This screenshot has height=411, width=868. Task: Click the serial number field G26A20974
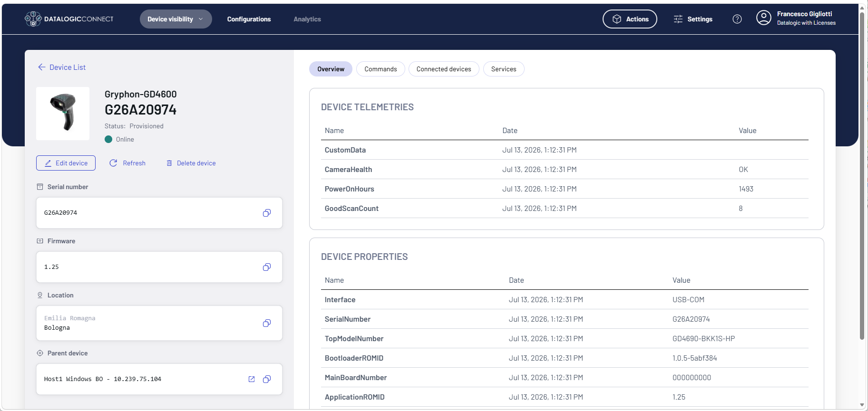point(159,213)
